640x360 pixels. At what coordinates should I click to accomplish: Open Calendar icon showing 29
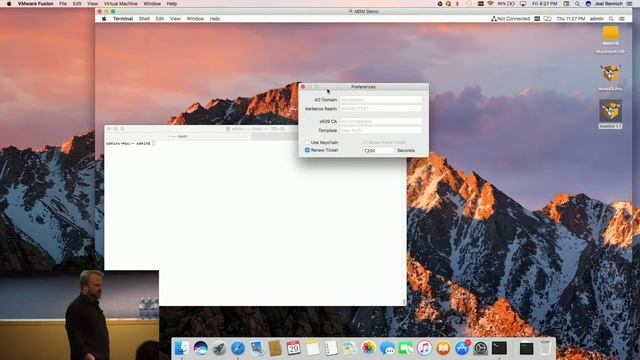tap(293, 348)
